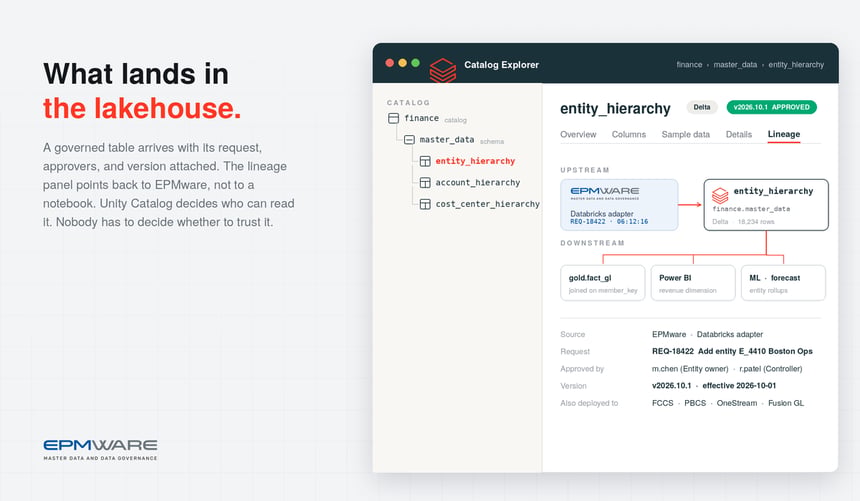
Task: Click the 'UPSTREAM' section label
Action: [585, 170]
